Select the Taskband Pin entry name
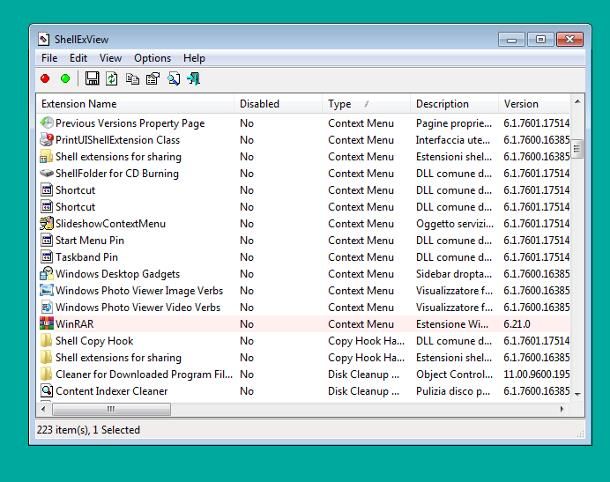Viewport: 610px width, 482px height. click(87, 257)
